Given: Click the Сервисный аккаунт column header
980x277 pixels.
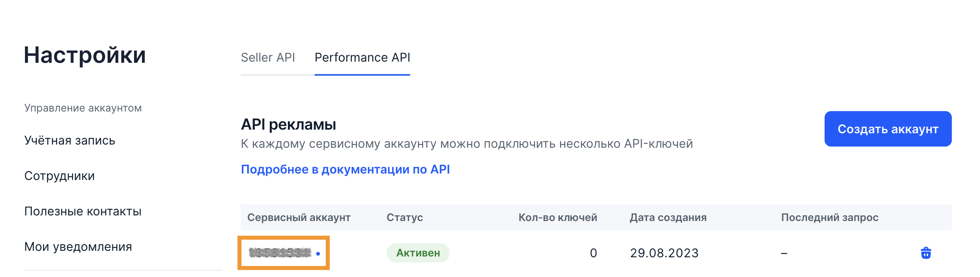Looking at the screenshot, I should pos(299,217).
